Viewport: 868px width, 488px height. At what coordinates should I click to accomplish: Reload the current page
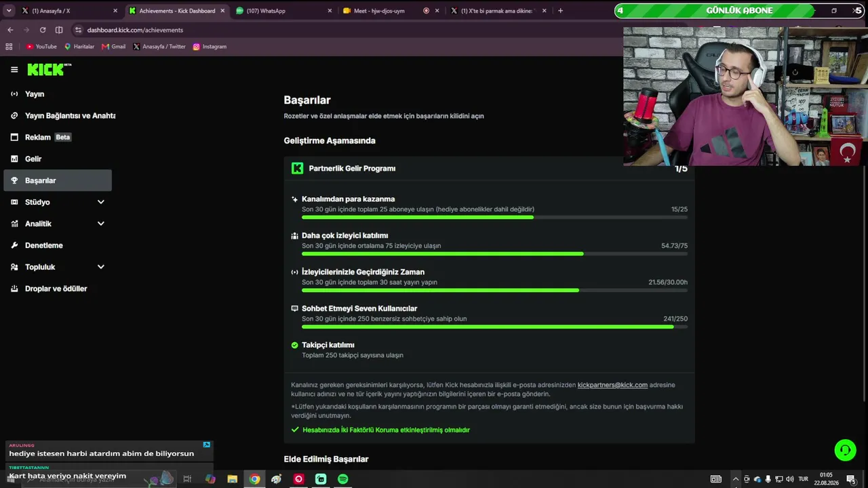[43, 30]
